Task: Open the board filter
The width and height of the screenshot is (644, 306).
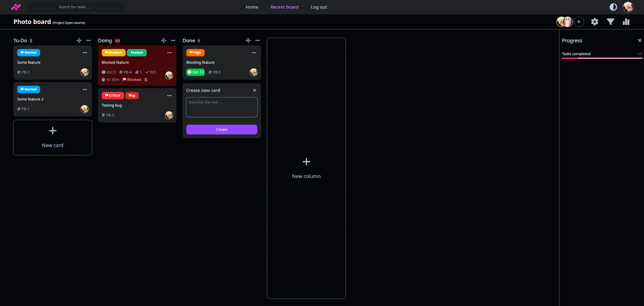Action: click(610, 22)
